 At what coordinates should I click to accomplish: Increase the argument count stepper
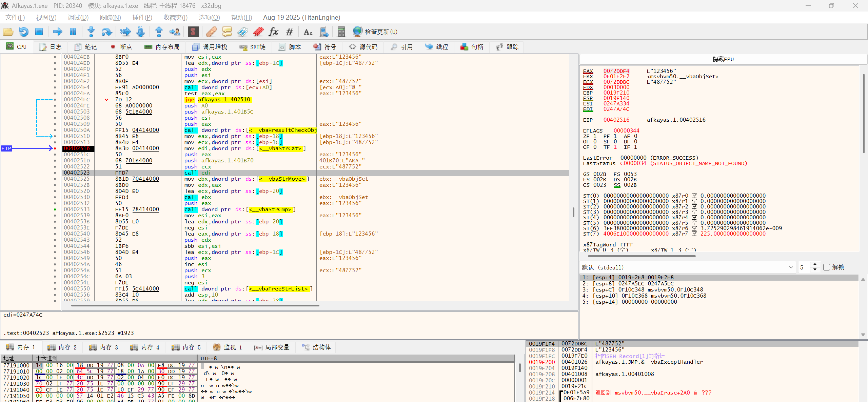tap(815, 264)
